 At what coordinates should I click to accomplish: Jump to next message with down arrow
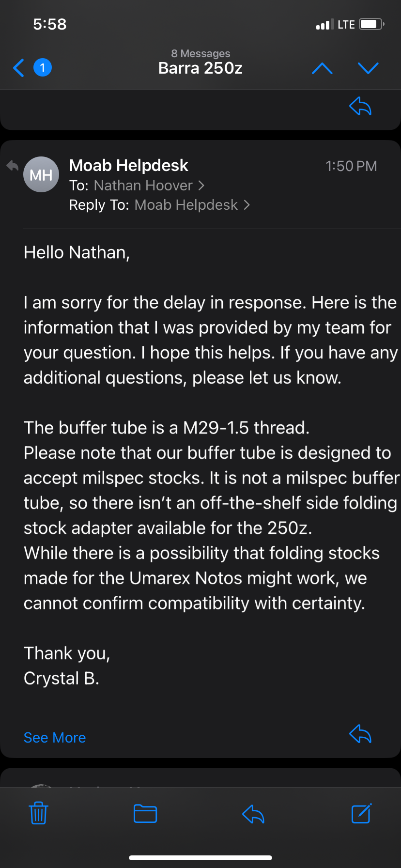[368, 68]
